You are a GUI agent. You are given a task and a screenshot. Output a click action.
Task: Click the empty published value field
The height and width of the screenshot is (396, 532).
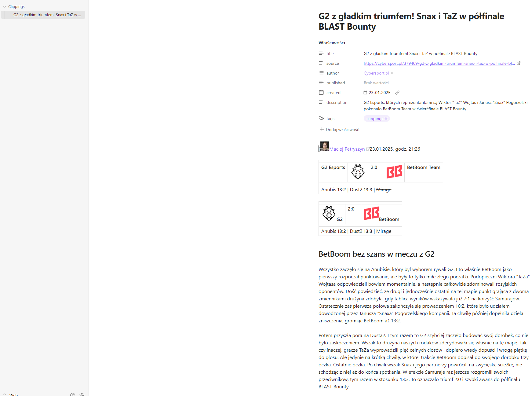[x=376, y=83]
